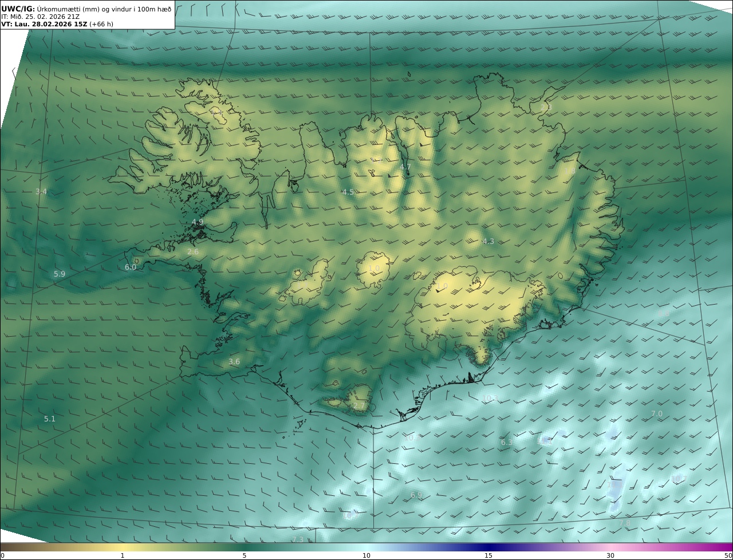Click the 30 tick on color scale
The width and height of the screenshot is (733, 560).
click(610, 555)
